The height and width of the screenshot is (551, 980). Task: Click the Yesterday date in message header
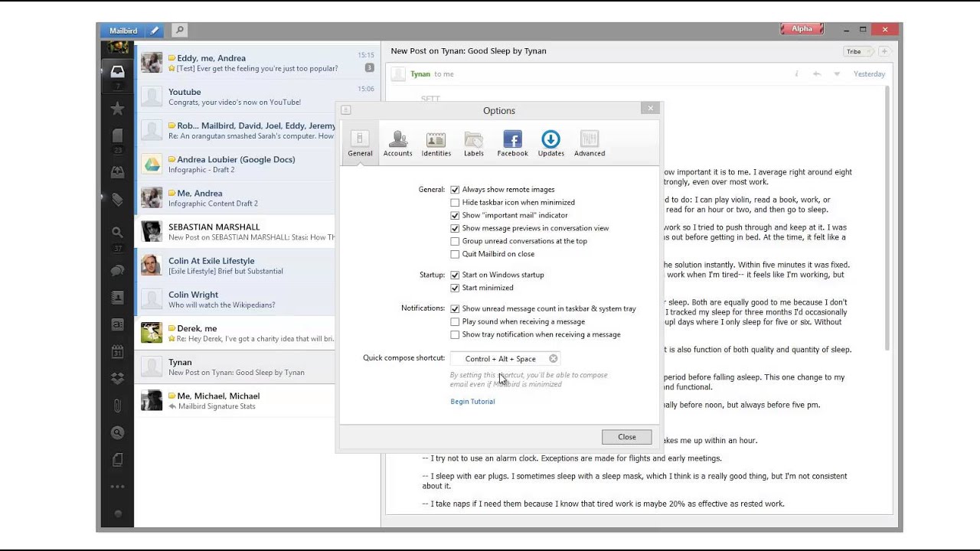pyautogui.click(x=869, y=74)
